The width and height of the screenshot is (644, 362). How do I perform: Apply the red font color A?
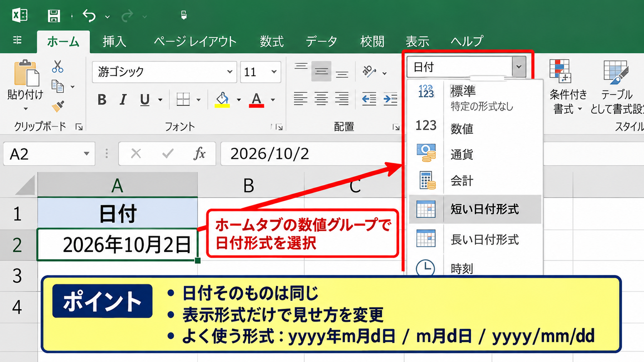click(x=257, y=100)
